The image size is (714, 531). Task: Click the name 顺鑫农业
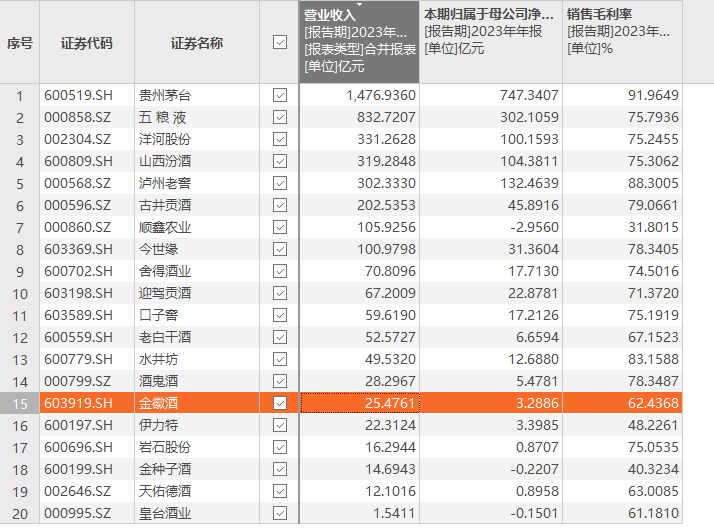[165, 227]
